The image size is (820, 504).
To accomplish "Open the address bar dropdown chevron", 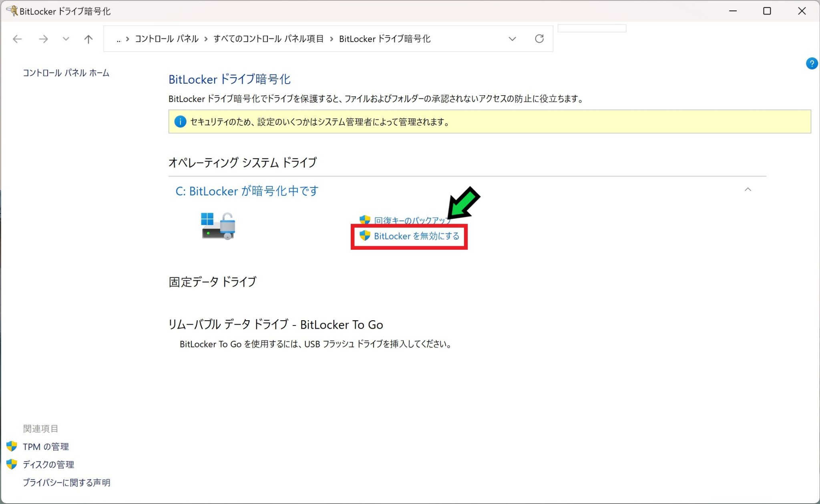I will 512,38.
